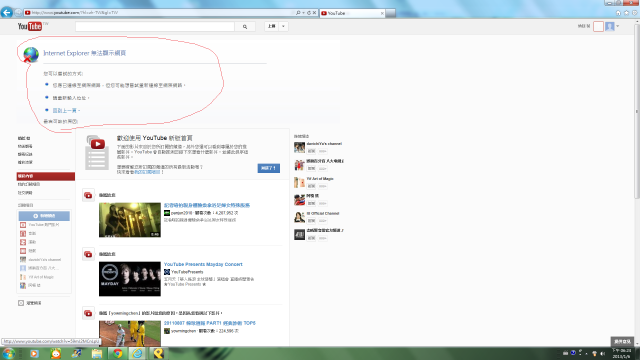Select the YouTube browser tab
Screen dimensions: 640x360
coord(351,13)
